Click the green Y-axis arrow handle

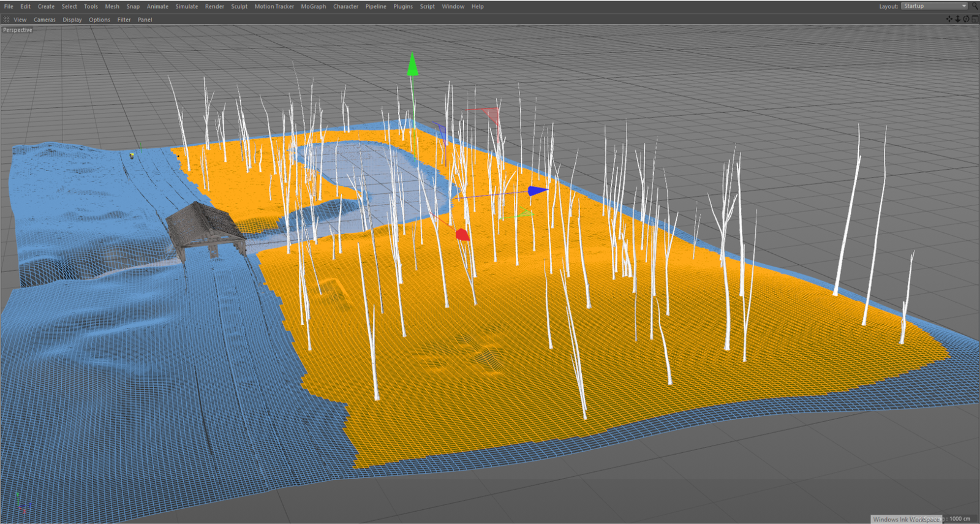click(413, 65)
